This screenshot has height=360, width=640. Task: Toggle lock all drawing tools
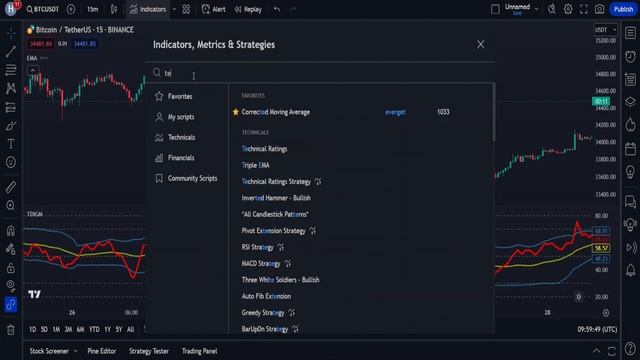tap(11, 268)
